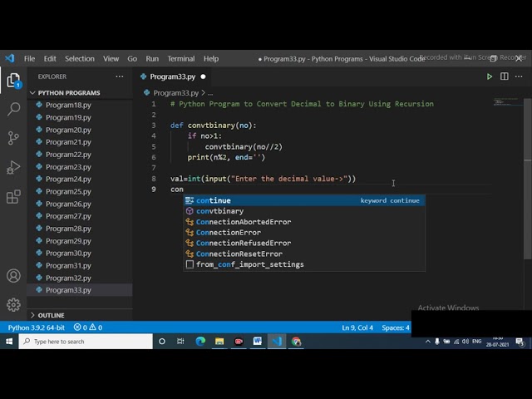Screen dimensions: 532x399
Task: Open the Extensions view
Action: coord(13,197)
